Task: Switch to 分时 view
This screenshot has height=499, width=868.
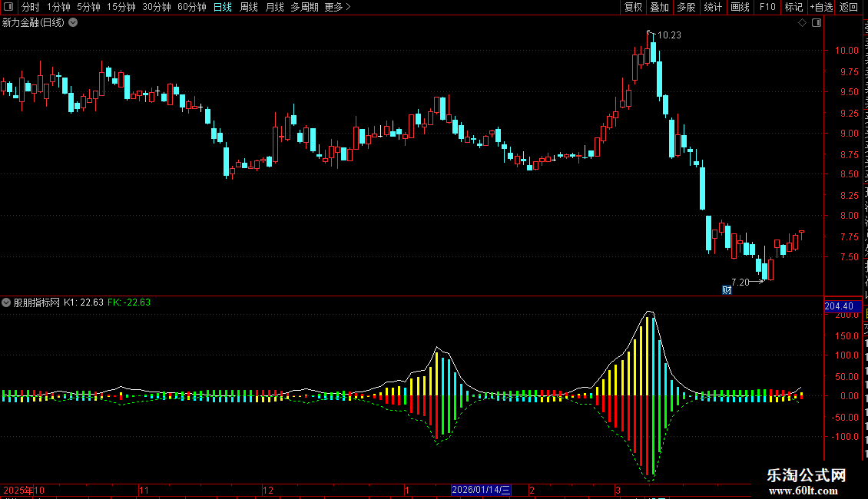Action: click(x=31, y=7)
